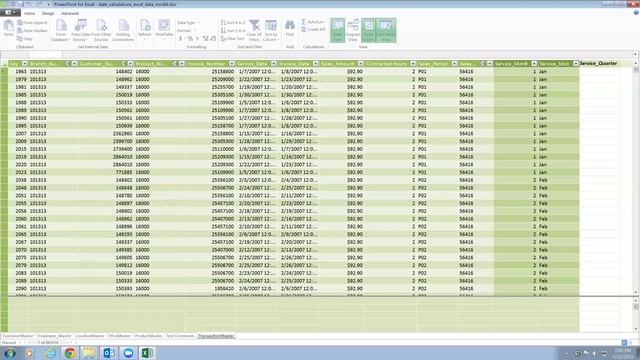Screen dimensions: 640x360
Task: Open PowerPivot help icon
Action: [x=636, y=13]
